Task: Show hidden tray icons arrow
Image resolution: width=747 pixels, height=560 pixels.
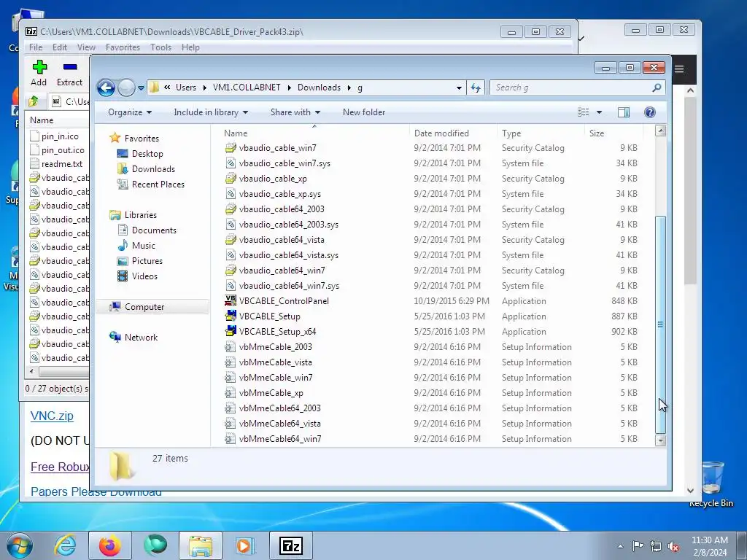Action: pyautogui.click(x=620, y=546)
